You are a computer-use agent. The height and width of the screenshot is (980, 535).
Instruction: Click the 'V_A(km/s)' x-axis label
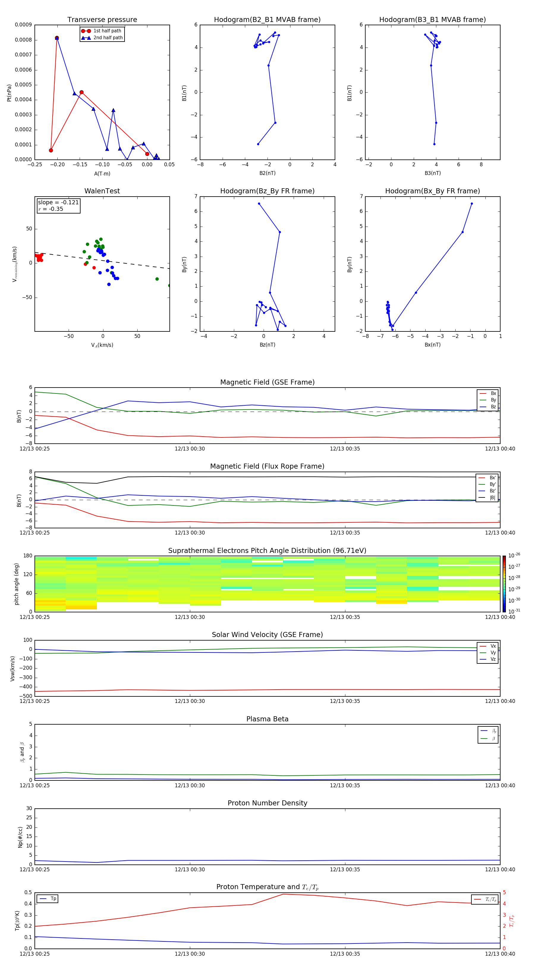pyautogui.click(x=102, y=345)
